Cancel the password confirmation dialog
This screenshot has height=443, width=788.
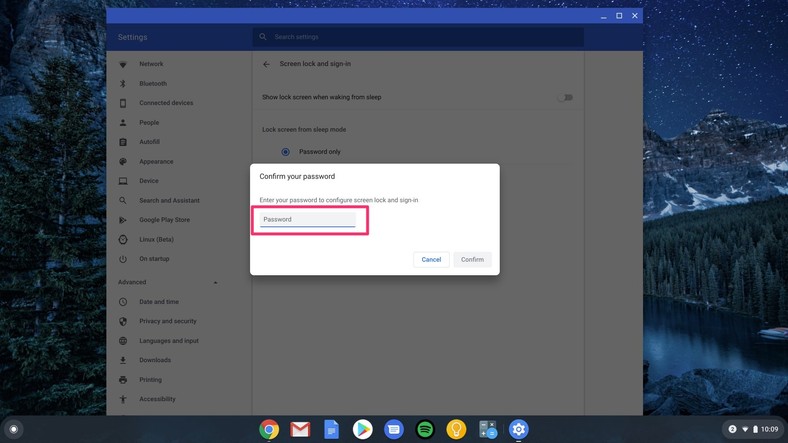point(431,259)
